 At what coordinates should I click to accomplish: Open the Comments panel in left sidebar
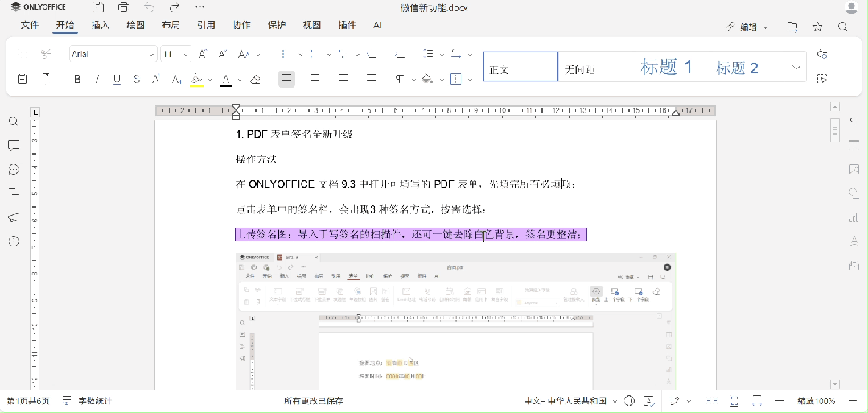14,145
